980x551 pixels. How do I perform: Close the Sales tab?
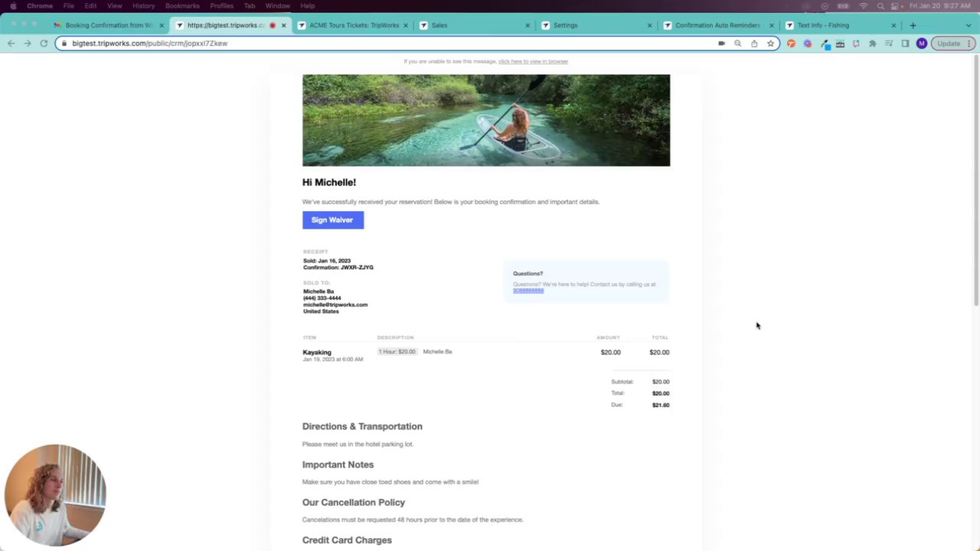(528, 25)
